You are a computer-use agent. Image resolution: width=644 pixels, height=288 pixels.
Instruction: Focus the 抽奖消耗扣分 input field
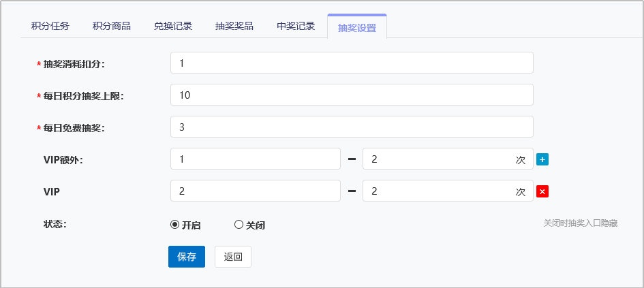[x=352, y=63]
